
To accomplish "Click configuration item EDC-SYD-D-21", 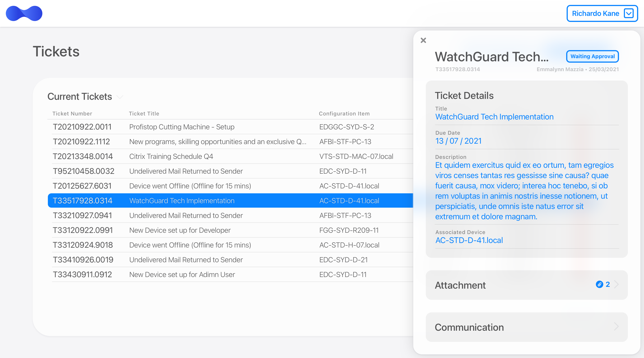I will 343,260.
